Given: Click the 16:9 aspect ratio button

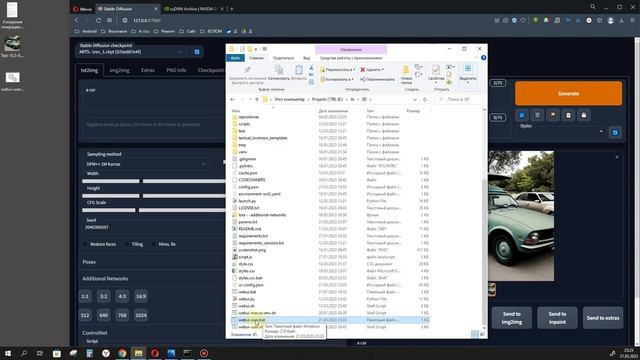Looking at the screenshot, I should tap(141, 296).
